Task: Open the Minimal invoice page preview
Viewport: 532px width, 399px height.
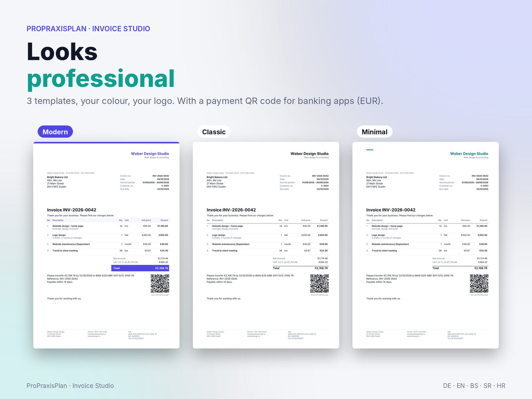Action: click(426, 245)
